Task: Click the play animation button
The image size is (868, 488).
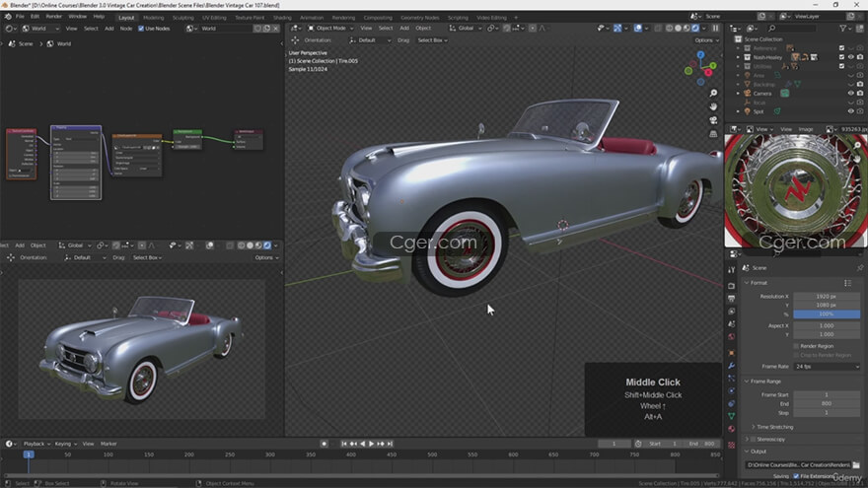Action: click(x=372, y=444)
